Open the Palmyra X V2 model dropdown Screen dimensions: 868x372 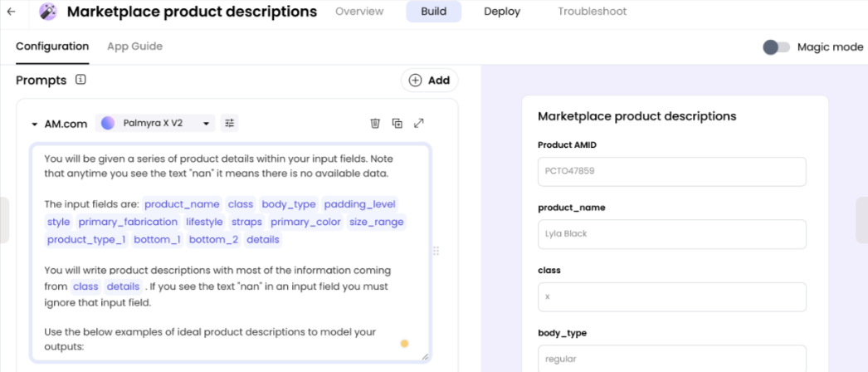pyautogui.click(x=155, y=123)
